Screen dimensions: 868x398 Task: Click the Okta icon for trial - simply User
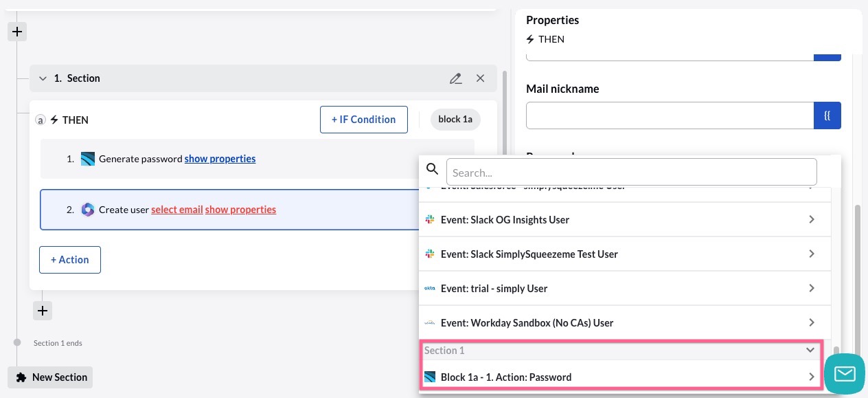[430, 289]
